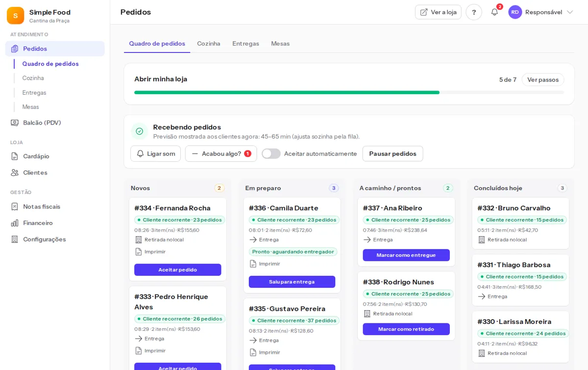
Task: Click the Cardápio document icon
Action: [15, 156]
